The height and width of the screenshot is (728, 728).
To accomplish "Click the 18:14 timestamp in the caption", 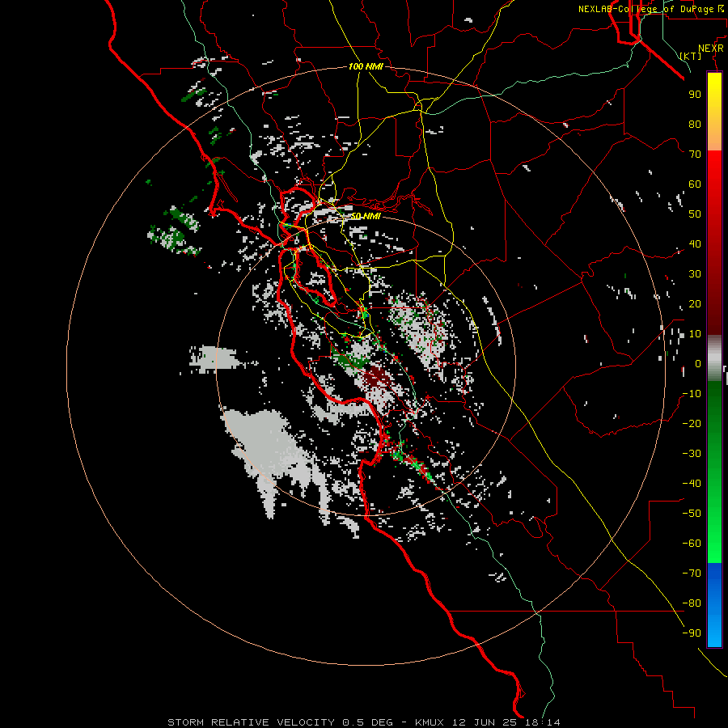I will (x=543, y=722).
